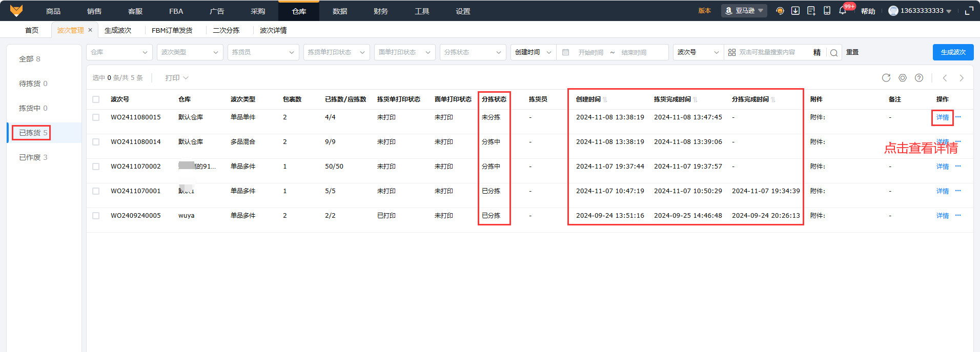The height and width of the screenshot is (352, 980).
Task: Switch to 波次详情 tab
Action: pos(273,30)
